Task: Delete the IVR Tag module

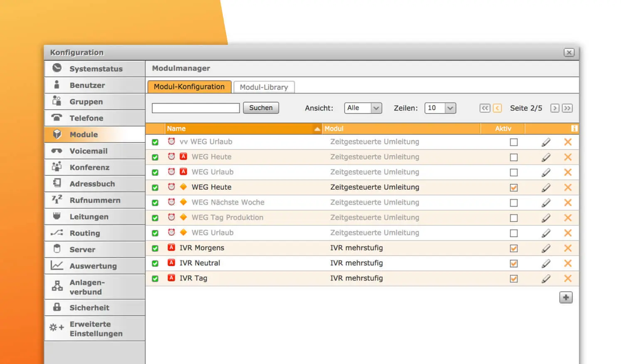Action: [568, 279]
